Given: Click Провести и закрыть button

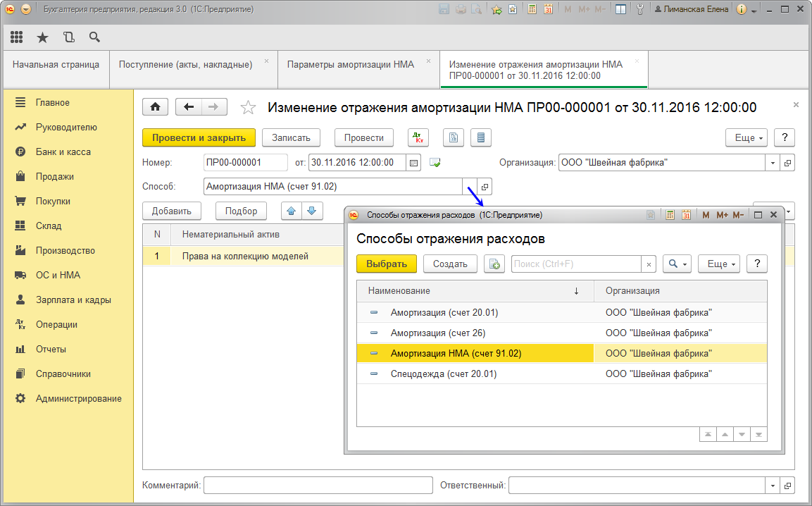Looking at the screenshot, I should click(x=199, y=137).
